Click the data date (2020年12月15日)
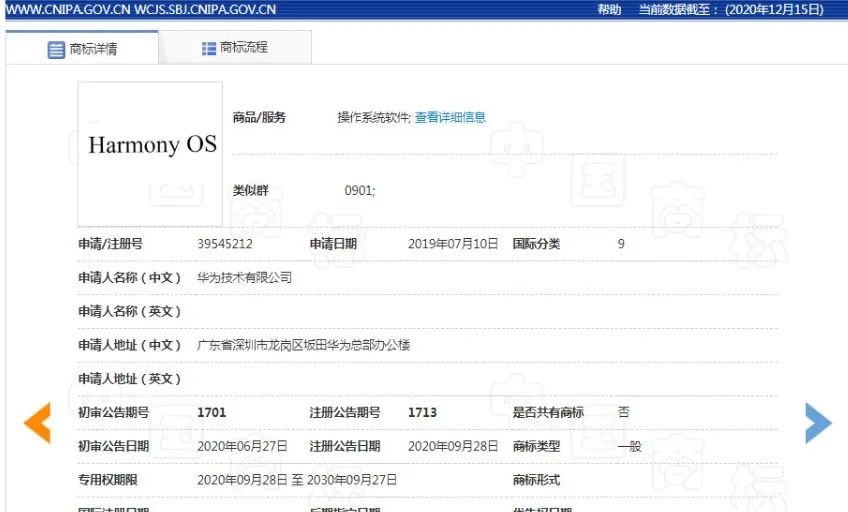The width and height of the screenshot is (848, 512). tap(774, 10)
